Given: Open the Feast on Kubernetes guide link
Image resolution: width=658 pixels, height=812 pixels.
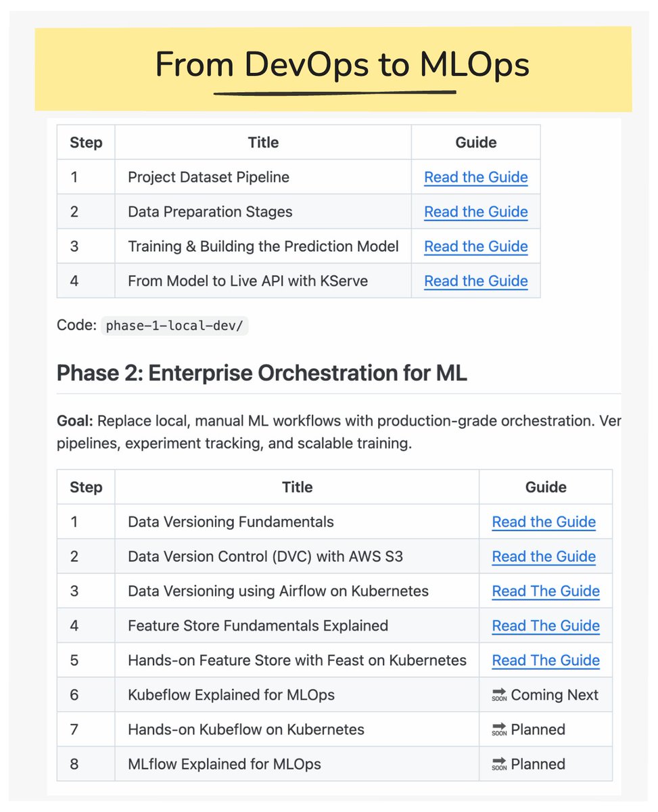Looking at the screenshot, I should (x=546, y=660).
